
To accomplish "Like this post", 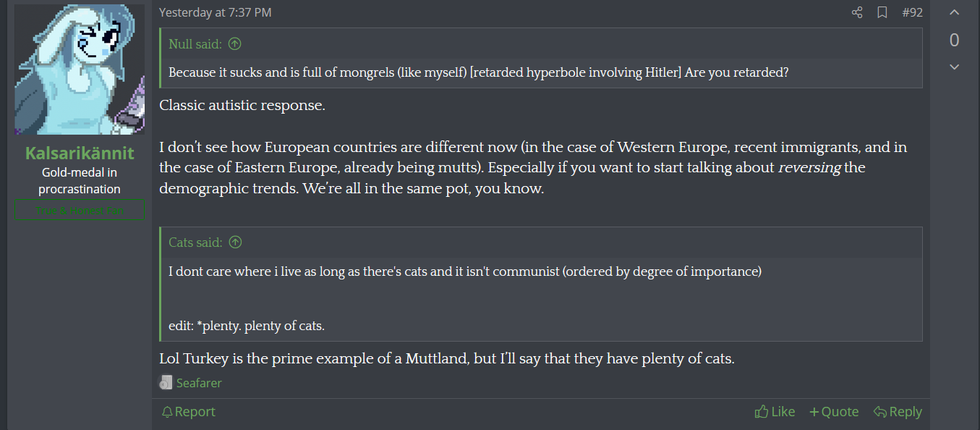I will [775, 412].
